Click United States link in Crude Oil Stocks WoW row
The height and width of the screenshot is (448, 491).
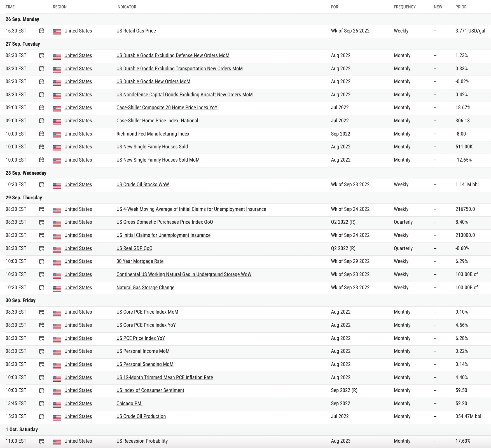pos(78,185)
